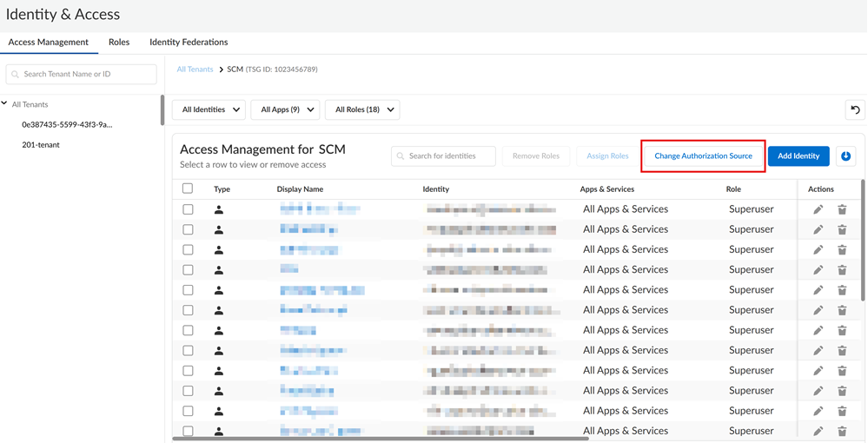
Task: Select the fourth row checkbox
Action: tap(188, 270)
